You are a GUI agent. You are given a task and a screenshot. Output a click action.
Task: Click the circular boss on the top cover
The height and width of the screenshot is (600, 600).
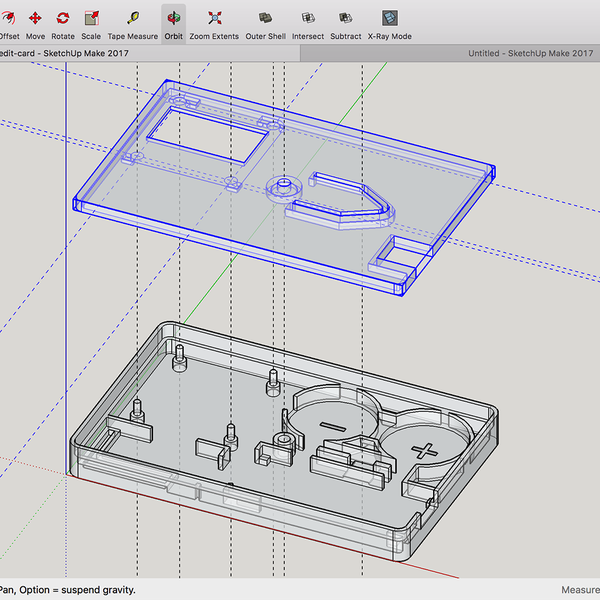(283, 187)
